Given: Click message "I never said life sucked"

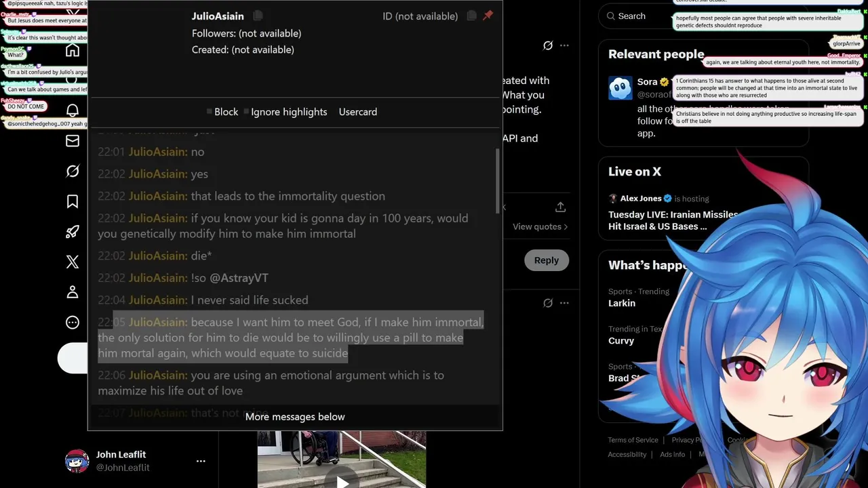Looking at the screenshot, I should tap(250, 300).
